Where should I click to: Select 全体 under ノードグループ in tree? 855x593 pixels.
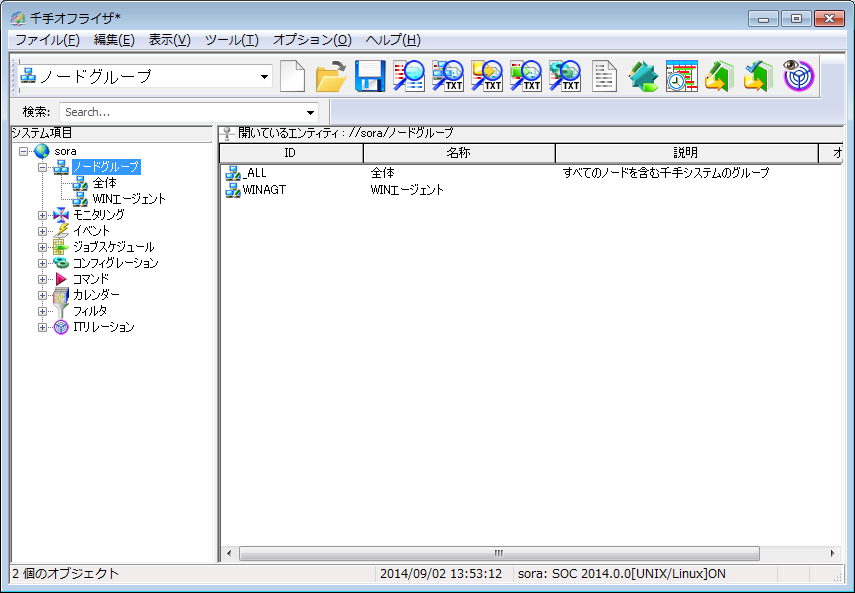click(104, 183)
